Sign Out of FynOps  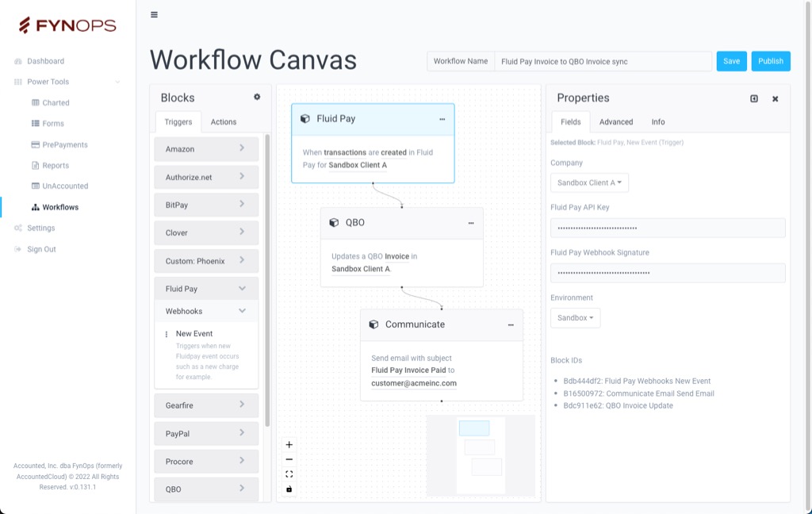(41, 249)
